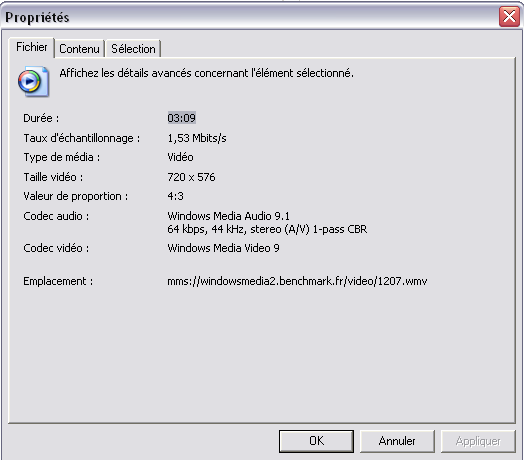Click the greyed-out Appliquer button
Viewport: 524px width, 460px height.
478,441
